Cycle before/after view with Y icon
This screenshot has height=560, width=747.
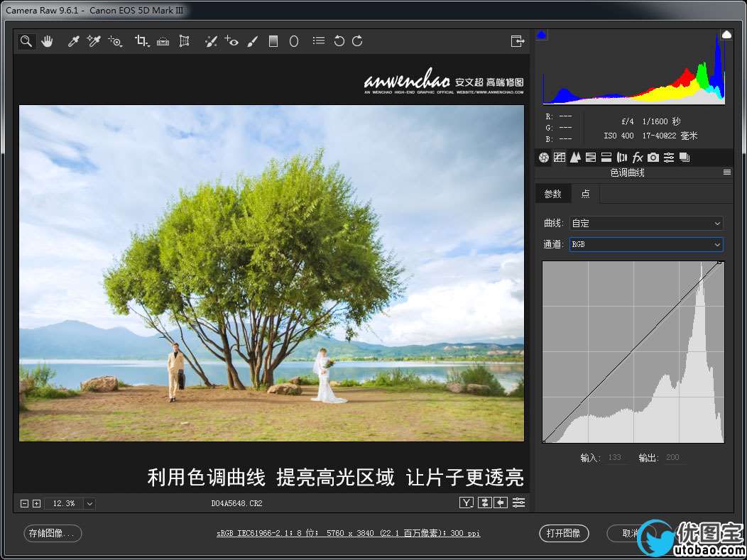point(466,503)
